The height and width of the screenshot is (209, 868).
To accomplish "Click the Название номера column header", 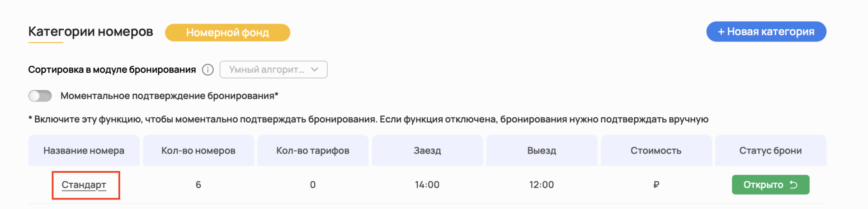I will (x=84, y=151).
